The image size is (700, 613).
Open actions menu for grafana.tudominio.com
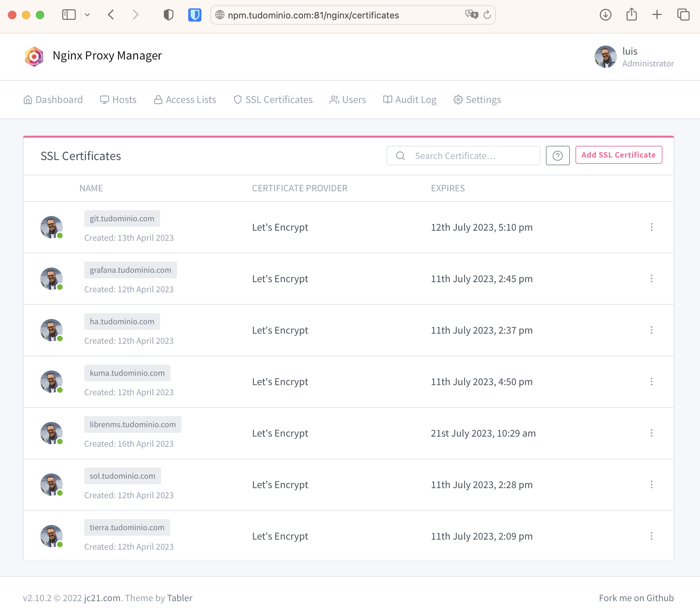[x=652, y=279]
